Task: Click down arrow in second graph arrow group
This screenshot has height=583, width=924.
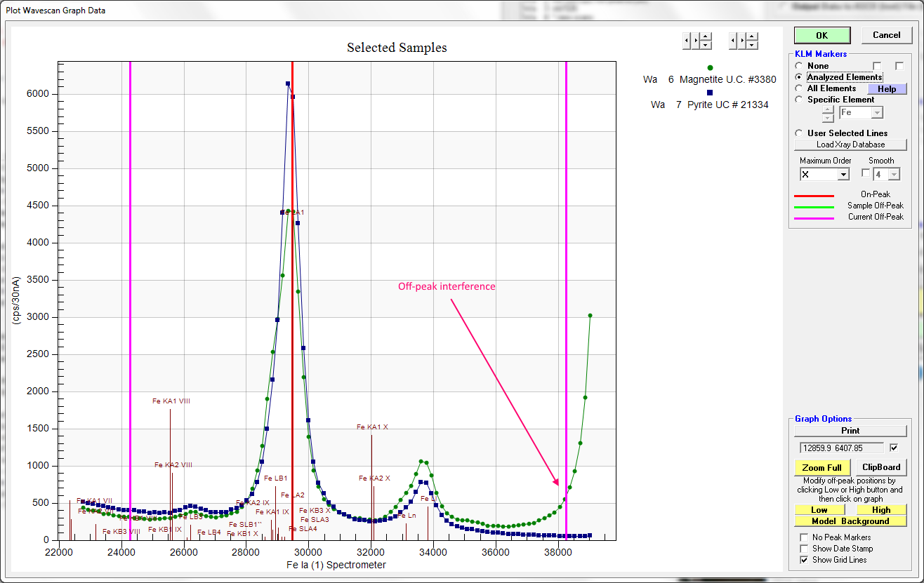Action: pyautogui.click(x=753, y=45)
